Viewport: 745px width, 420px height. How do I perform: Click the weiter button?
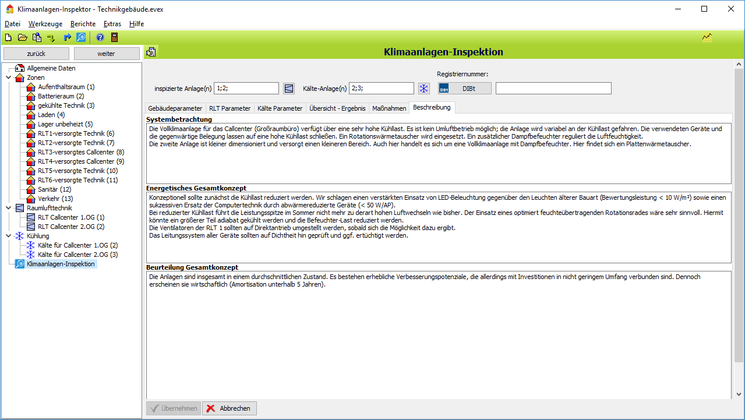click(106, 54)
